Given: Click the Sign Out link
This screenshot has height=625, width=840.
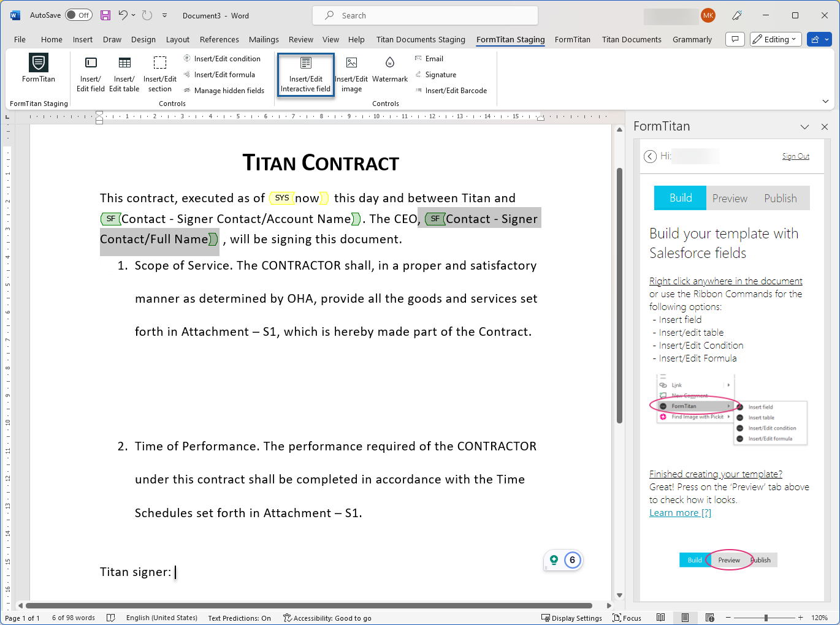Looking at the screenshot, I should pos(795,156).
